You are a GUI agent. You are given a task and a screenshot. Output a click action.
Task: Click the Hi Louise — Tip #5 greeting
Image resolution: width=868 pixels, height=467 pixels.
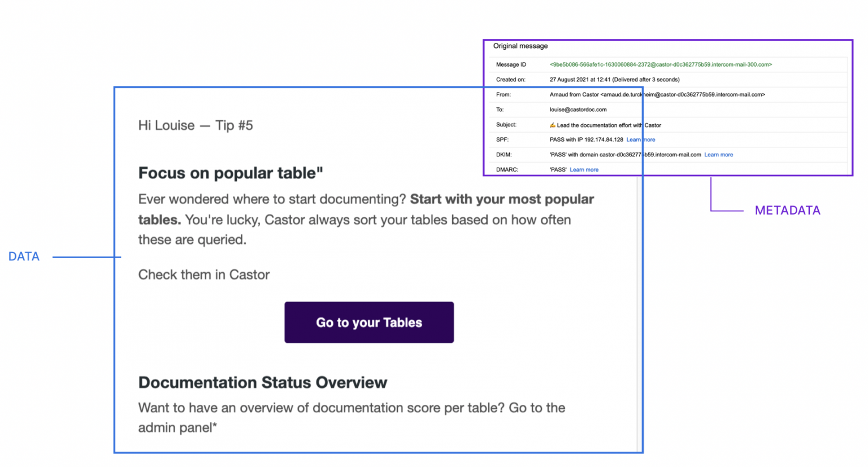196,125
